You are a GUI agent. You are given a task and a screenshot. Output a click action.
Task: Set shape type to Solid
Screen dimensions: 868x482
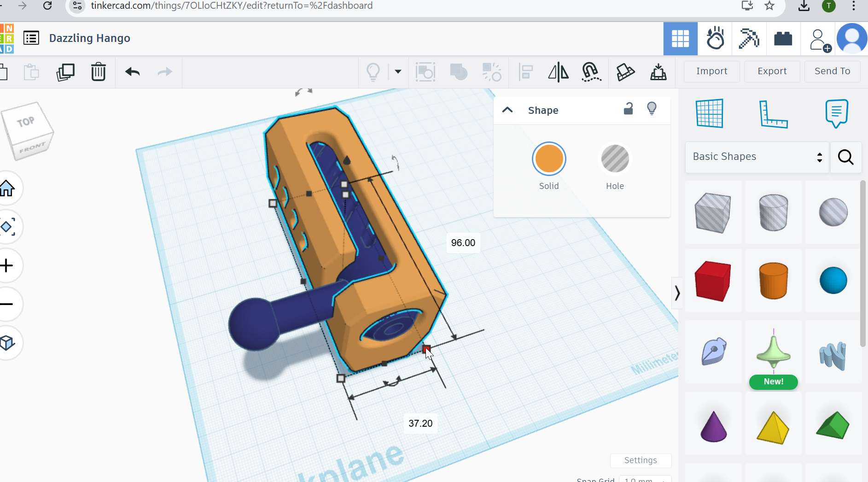click(548, 159)
